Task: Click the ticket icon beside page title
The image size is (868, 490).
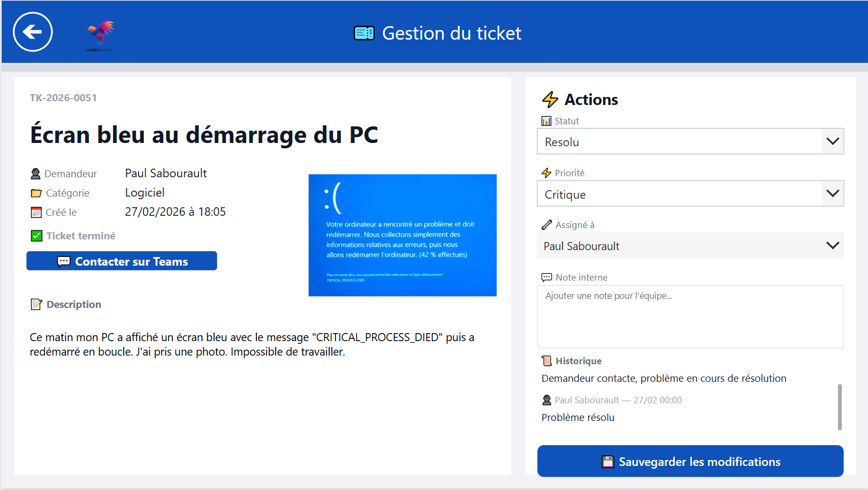Action: click(364, 33)
